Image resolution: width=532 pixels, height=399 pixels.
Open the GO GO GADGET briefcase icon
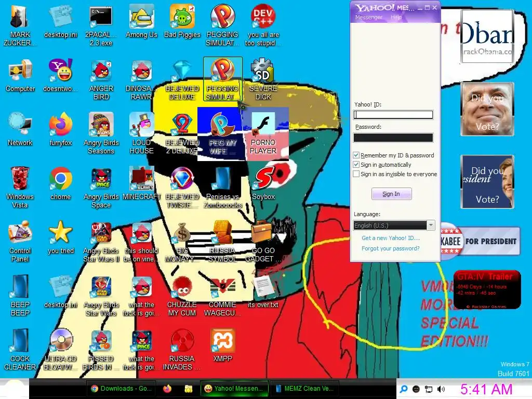coord(263,242)
